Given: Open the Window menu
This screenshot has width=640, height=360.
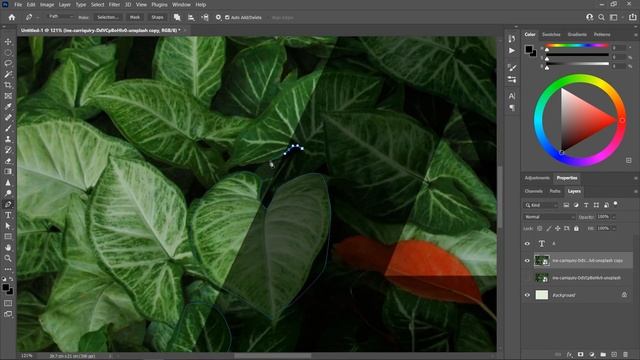Looking at the screenshot, I should (x=181, y=4).
